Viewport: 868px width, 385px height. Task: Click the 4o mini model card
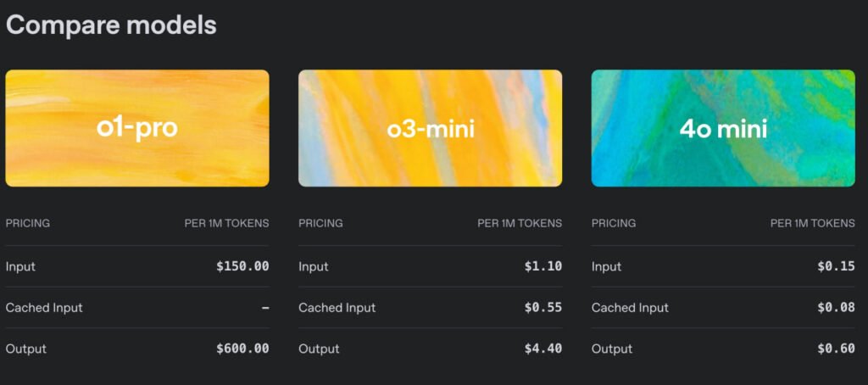pyautogui.click(x=723, y=128)
